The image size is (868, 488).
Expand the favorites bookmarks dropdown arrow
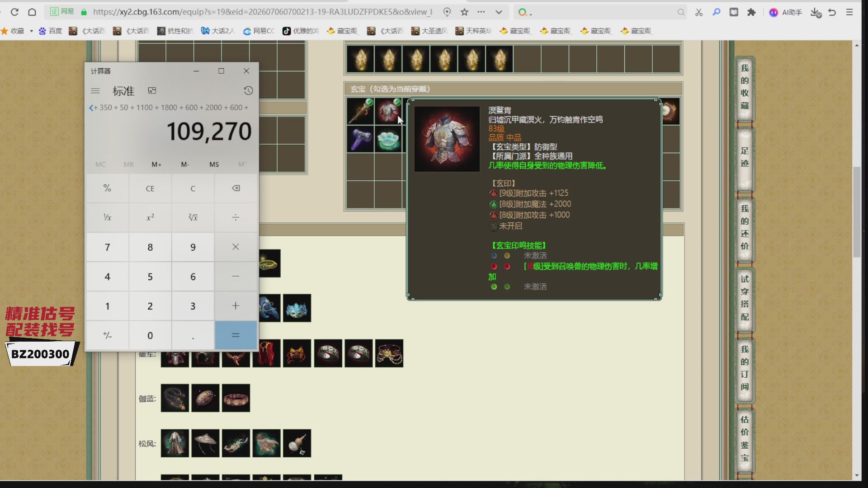tap(31, 31)
